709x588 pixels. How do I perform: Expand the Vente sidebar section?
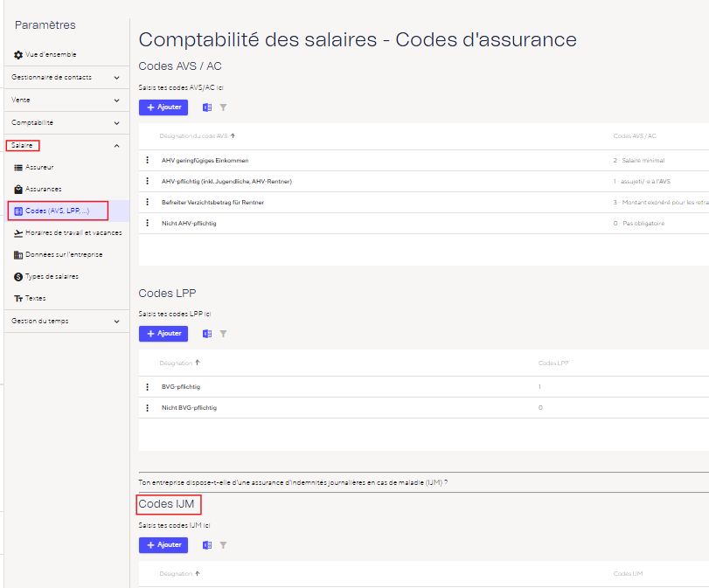pyautogui.click(x=117, y=100)
